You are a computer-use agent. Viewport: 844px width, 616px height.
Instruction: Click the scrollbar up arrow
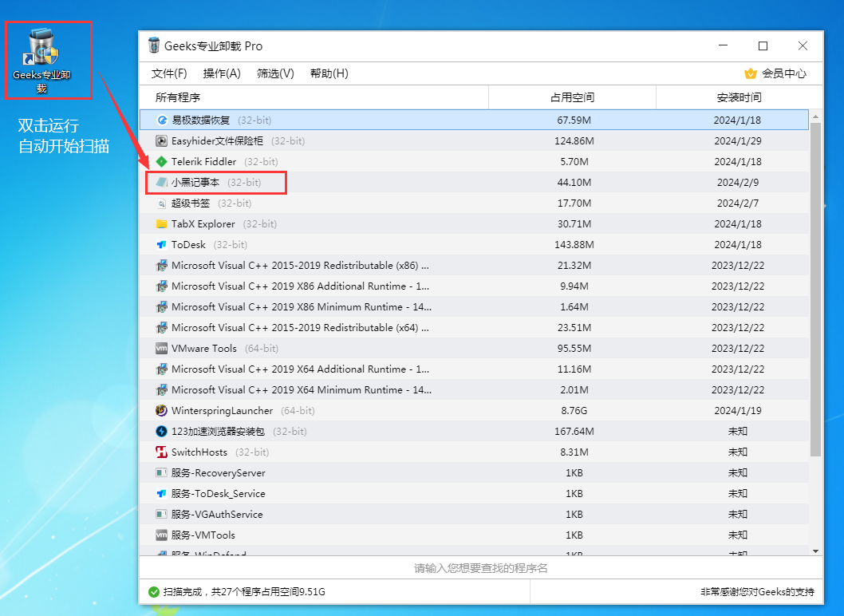[815, 116]
